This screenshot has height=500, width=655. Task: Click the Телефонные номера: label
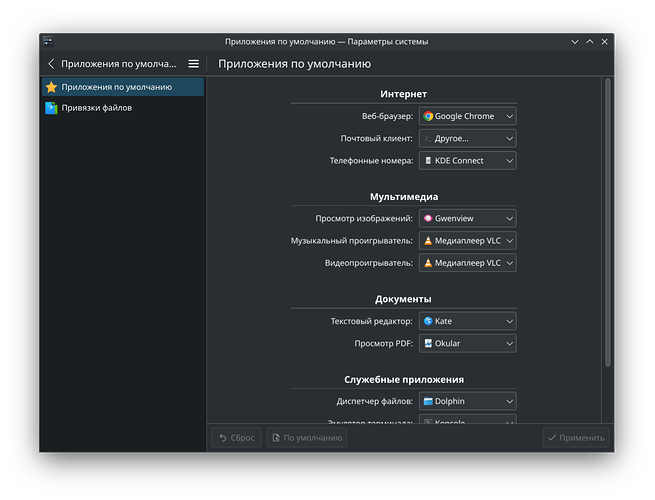click(371, 161)
